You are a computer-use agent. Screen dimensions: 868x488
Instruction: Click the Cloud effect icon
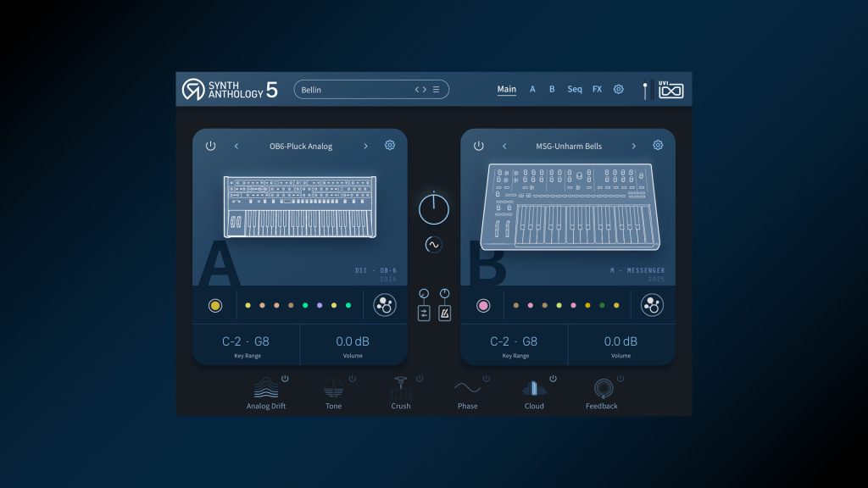[x=534, y=388]
